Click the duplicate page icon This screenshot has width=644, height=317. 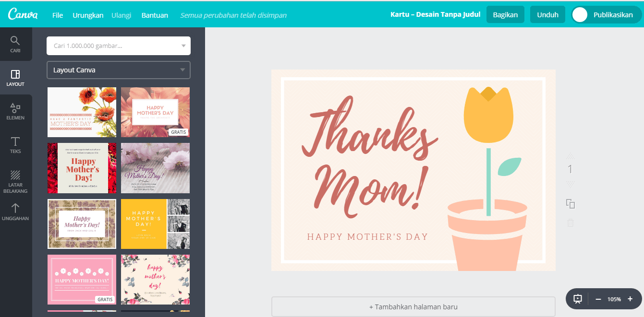point(571,204)
